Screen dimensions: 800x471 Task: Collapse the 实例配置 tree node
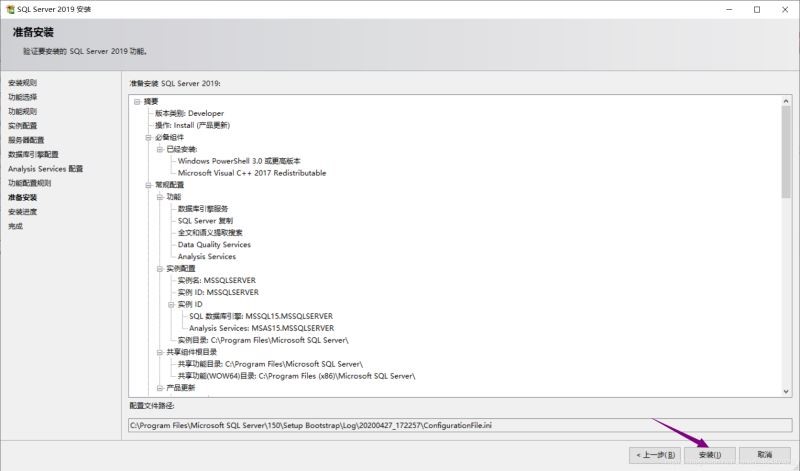(x=159, y=268)
